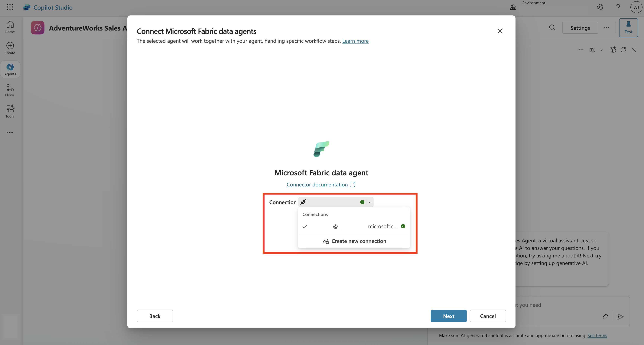
Task: Open more sidebar items ellipsis
Action: coord(10,133)
